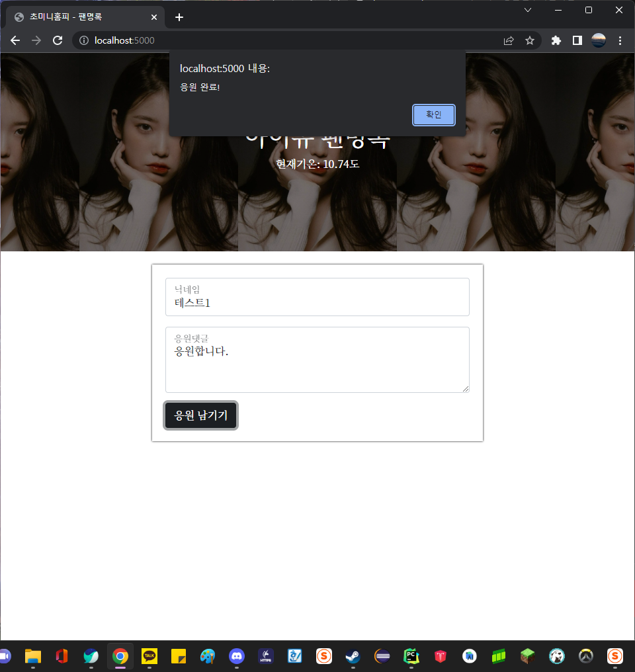The height and width of the screenshot is (672, 635).
Task: Toggle the browser side panel icon
Action: coord(577,40)
